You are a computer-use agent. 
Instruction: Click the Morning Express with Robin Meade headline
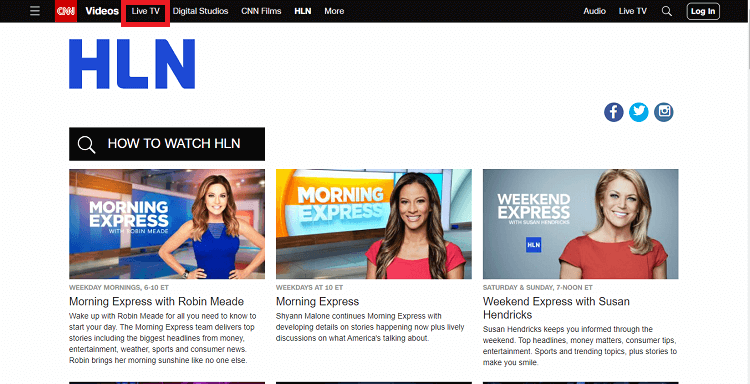156,302
